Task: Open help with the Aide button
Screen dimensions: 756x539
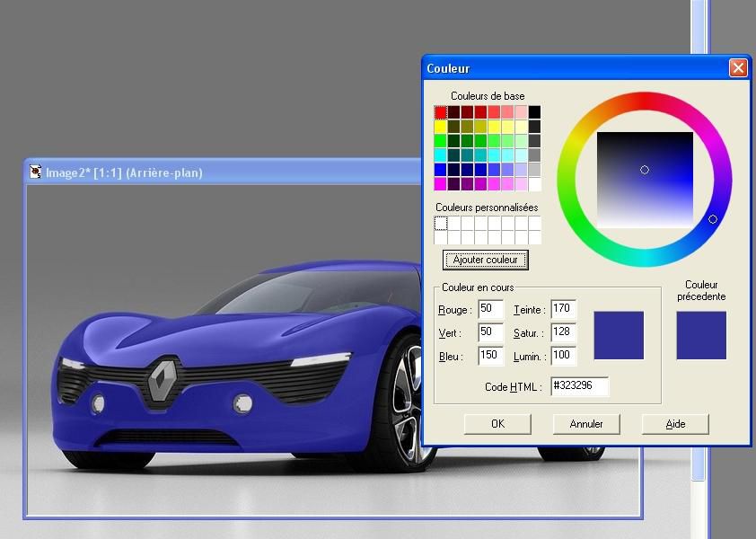Action: coord(675,424)
